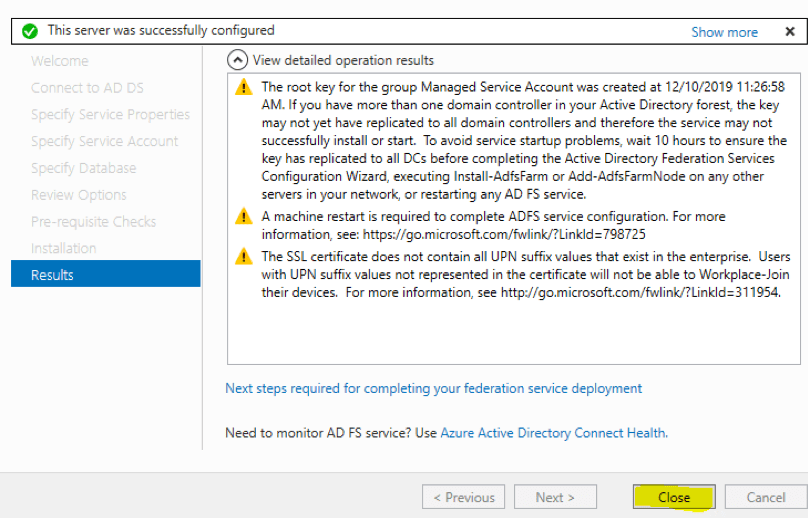This screenshot has height=518, width=808.
Task: Dismiss the notification banner with X
Action: (790, 31)
